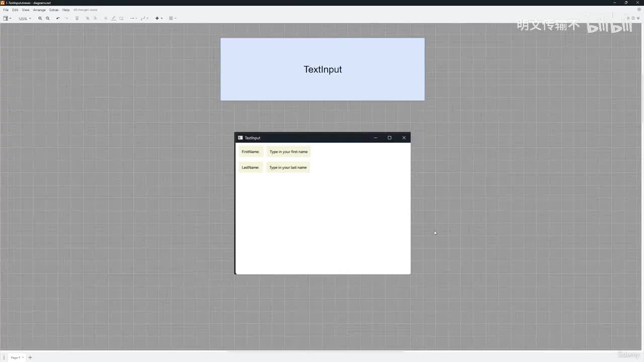
Task: Switch appearance with the sun icon
Action: pyautogui.click(x=639, y=10)
